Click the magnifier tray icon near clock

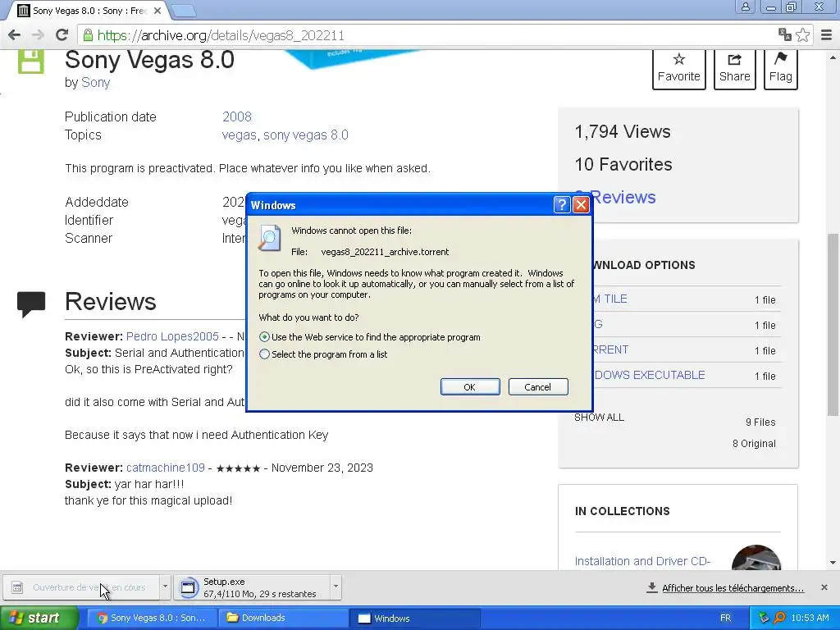[779, 618]
